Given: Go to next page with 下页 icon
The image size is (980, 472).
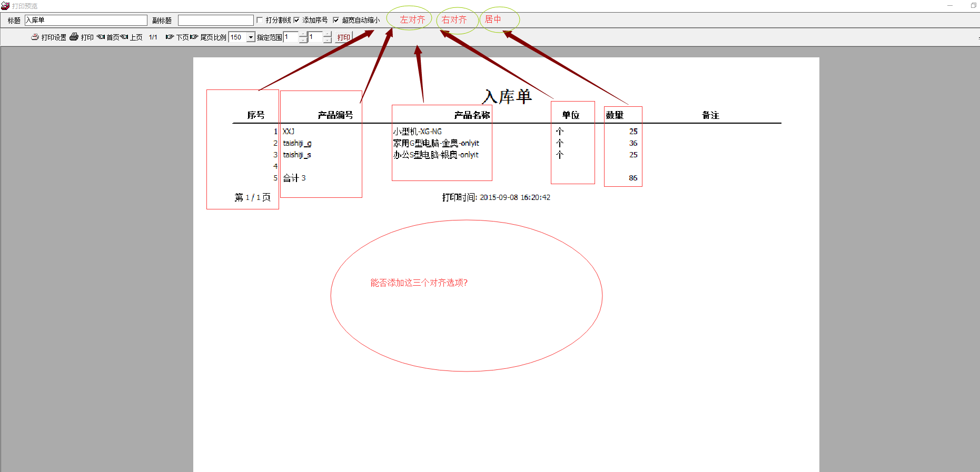Looking at the screenshot, I should pyautogui.click(x=170, y=37).
